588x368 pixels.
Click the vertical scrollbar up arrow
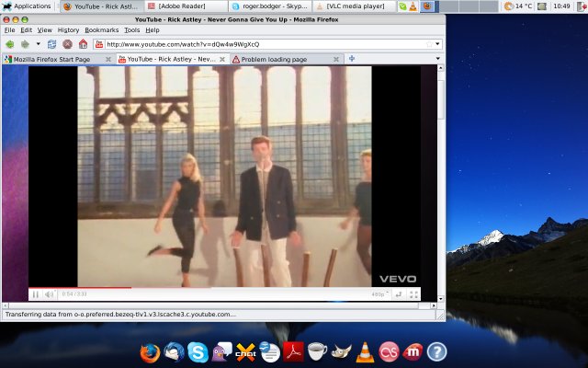[x=441, y=68]
